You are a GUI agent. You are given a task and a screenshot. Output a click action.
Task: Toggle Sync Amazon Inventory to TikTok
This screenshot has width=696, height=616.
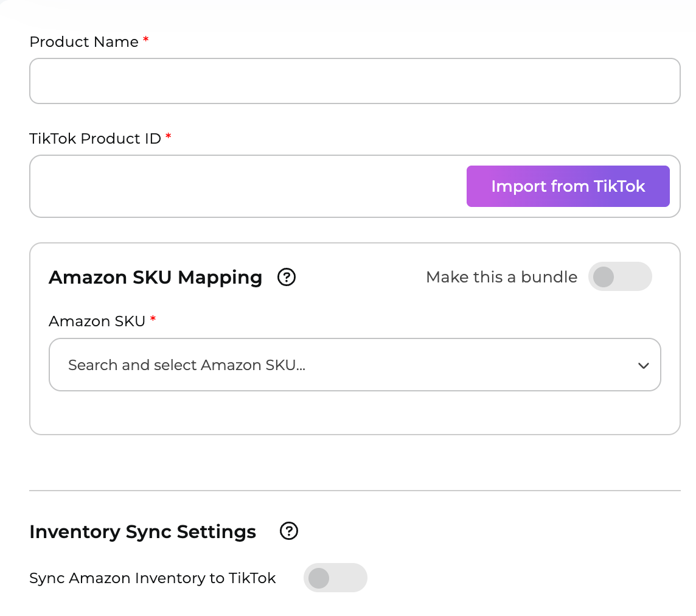(335, 578)
